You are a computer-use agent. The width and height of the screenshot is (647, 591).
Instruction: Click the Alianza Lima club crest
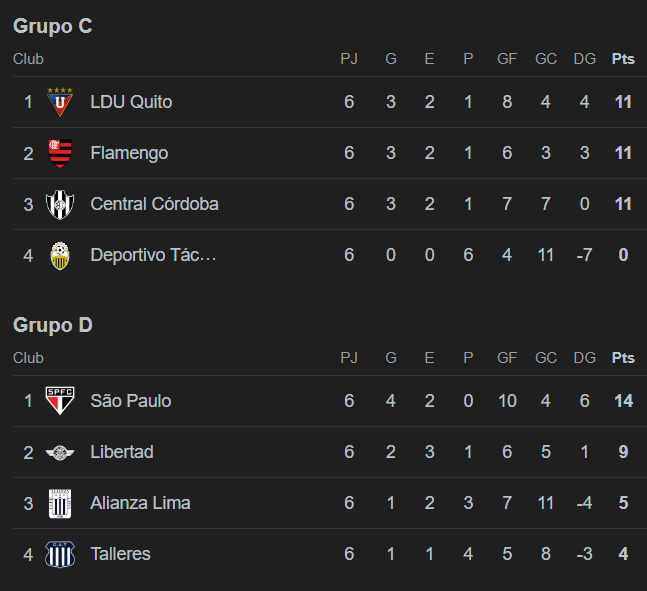point(60,504)
